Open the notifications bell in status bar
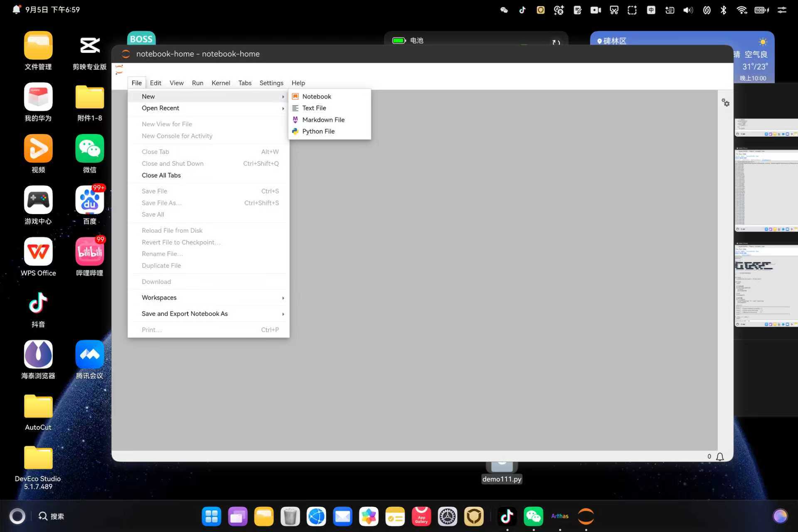The height and width of the screenshot is (532, 798). (x=720, y=456)
